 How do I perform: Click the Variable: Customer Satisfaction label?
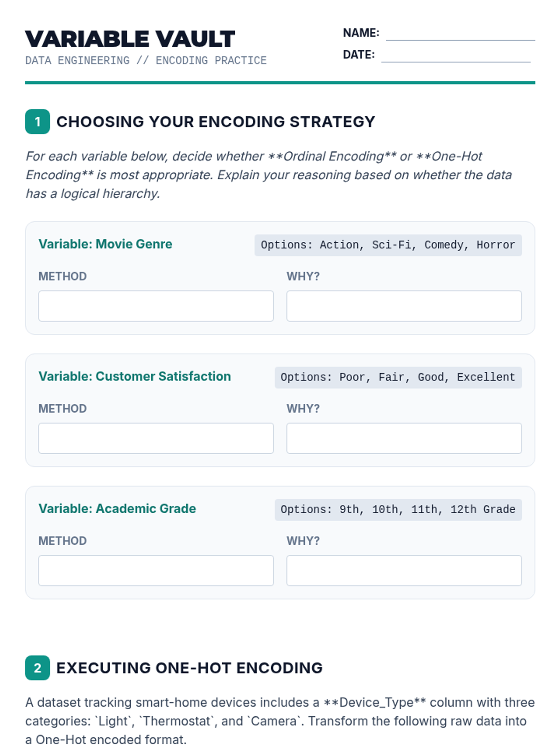pos(134,376)
